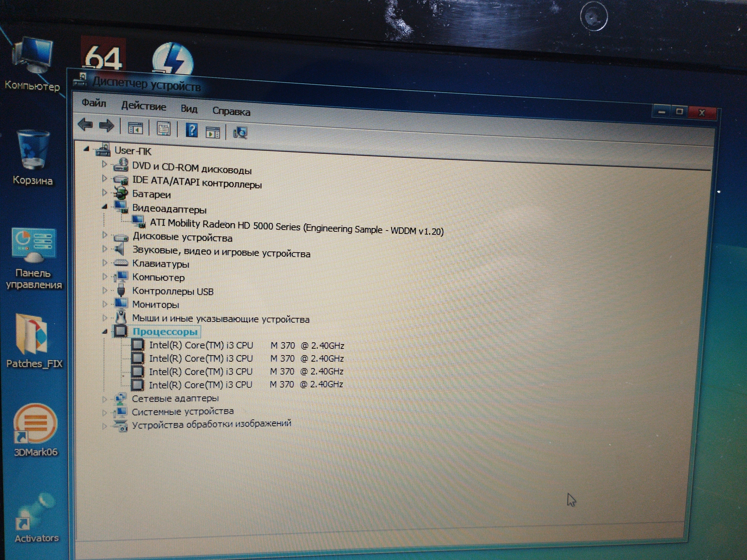
Task: Select the User-ПК computer name
Action: (133, 151)
